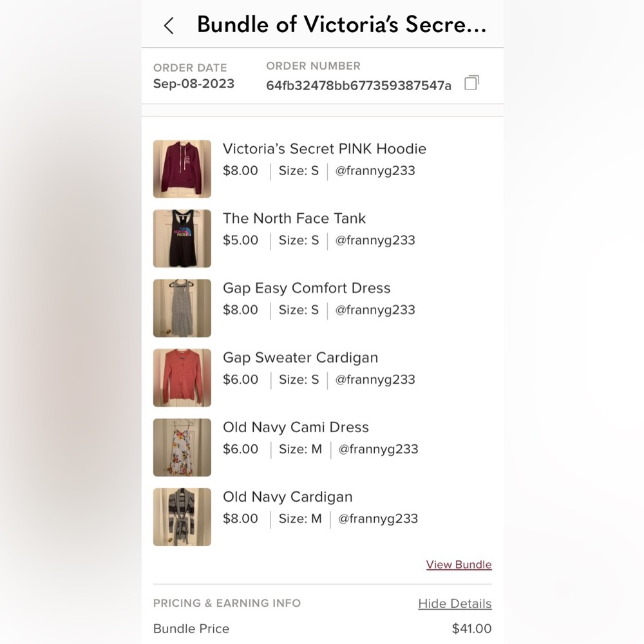Open the Gap Sweater Cardigan thumbnail

click(182, 378)
